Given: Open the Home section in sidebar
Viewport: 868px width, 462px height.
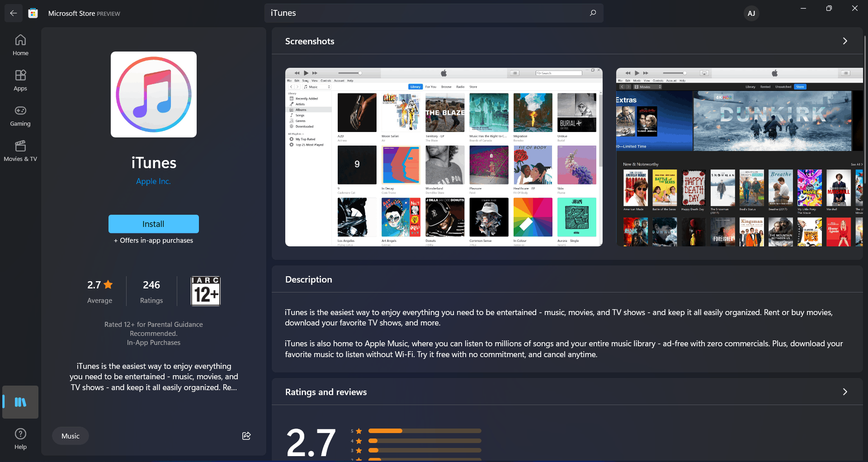Looking at the screenshot, I should pos(20,45).
